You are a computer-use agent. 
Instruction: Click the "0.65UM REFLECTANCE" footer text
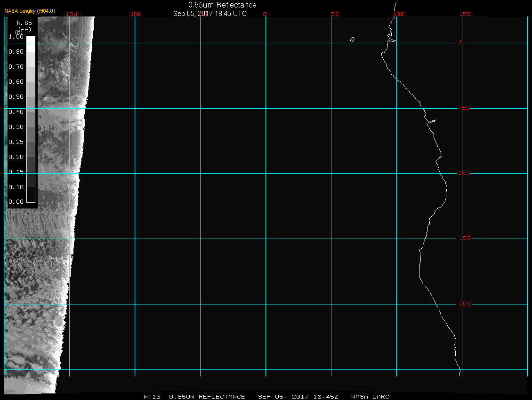[x=207, y=396]
